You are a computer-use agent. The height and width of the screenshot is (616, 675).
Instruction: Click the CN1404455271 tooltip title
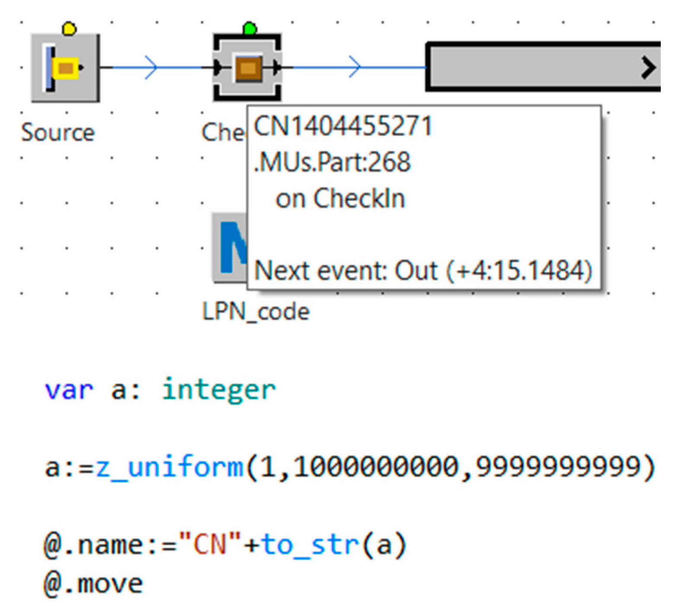click(x=343, y=127)
